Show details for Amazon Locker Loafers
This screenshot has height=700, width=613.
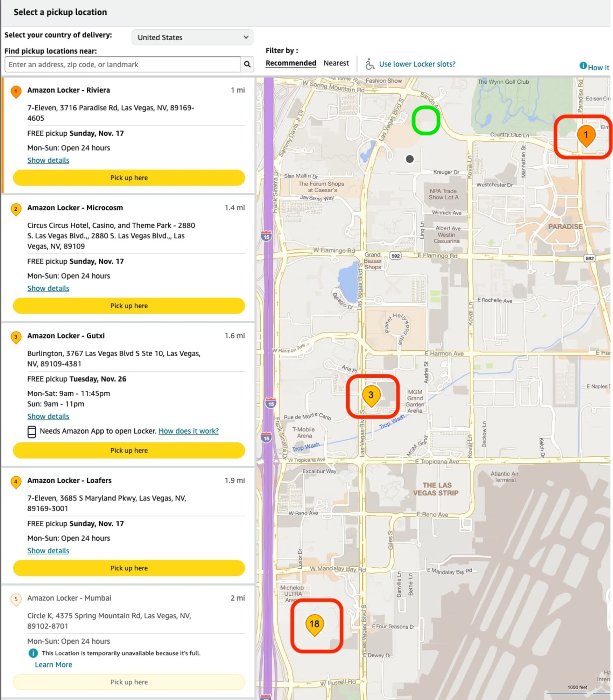(48, 551)
